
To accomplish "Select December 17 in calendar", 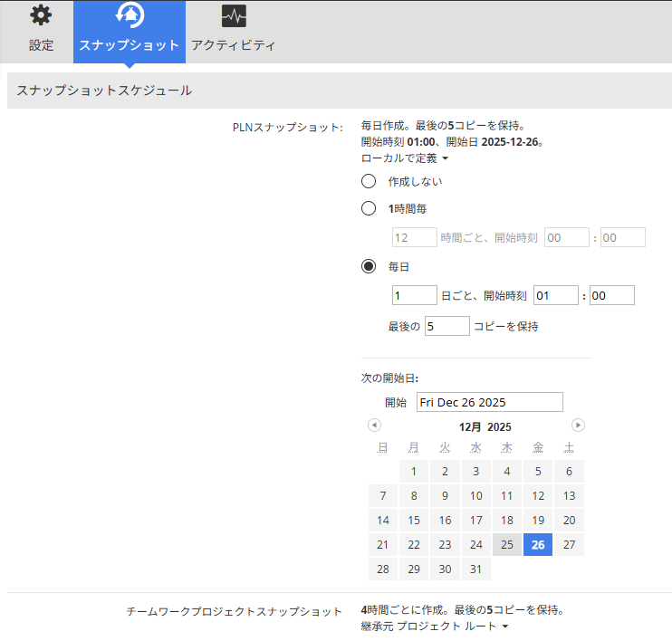I will pyautogui.click(x=476, y=521).
